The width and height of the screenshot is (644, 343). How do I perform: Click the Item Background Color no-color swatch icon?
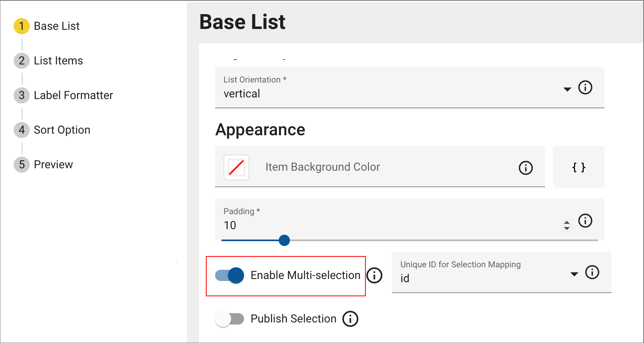pyautogui.click(x=236, y=167)
